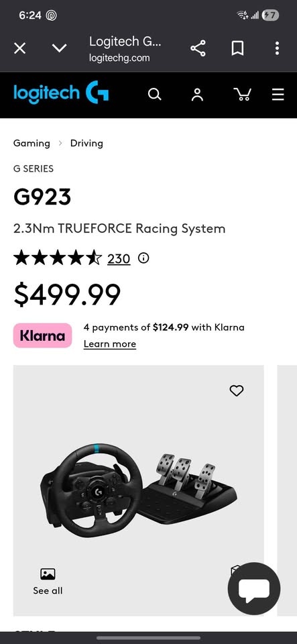Screen dimensions: 297x644
Task: Open See all images gallery
Action: coord(48,582)
